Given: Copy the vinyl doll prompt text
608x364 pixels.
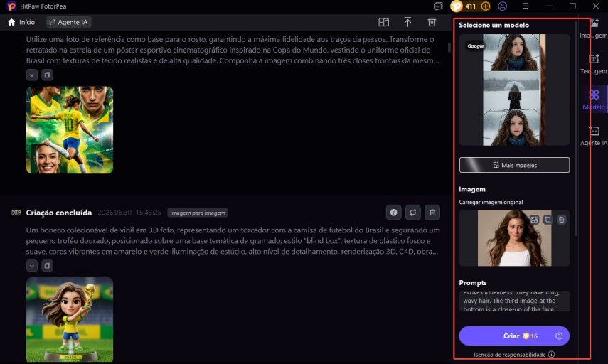Looking at the screenshot, I should pos(48,266).
